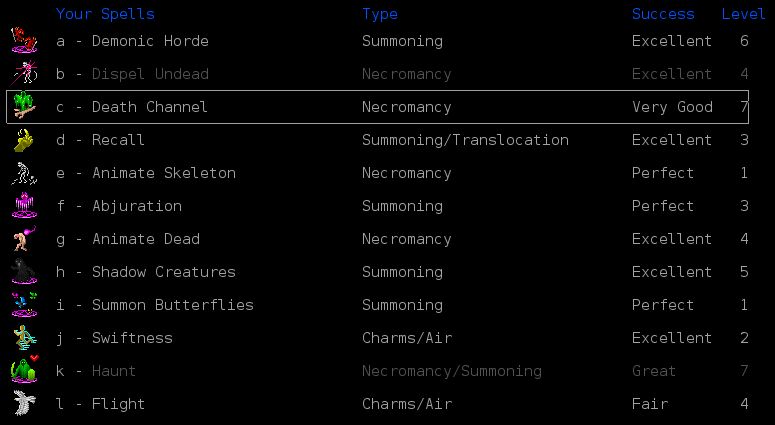The image size is (775, 425).
Task: Click the Haunt spell icon
Action: point(22,371)
